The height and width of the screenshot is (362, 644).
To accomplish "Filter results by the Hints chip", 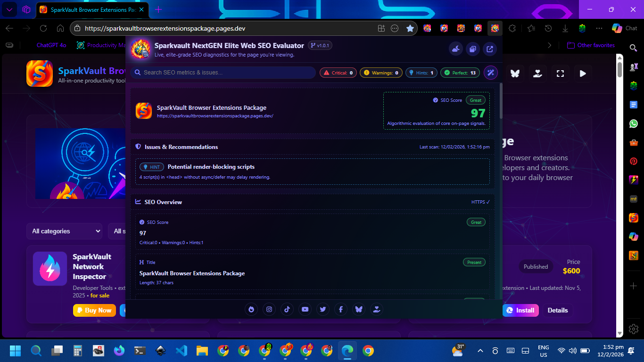I will pyautogui.click(x=421, y=73).
